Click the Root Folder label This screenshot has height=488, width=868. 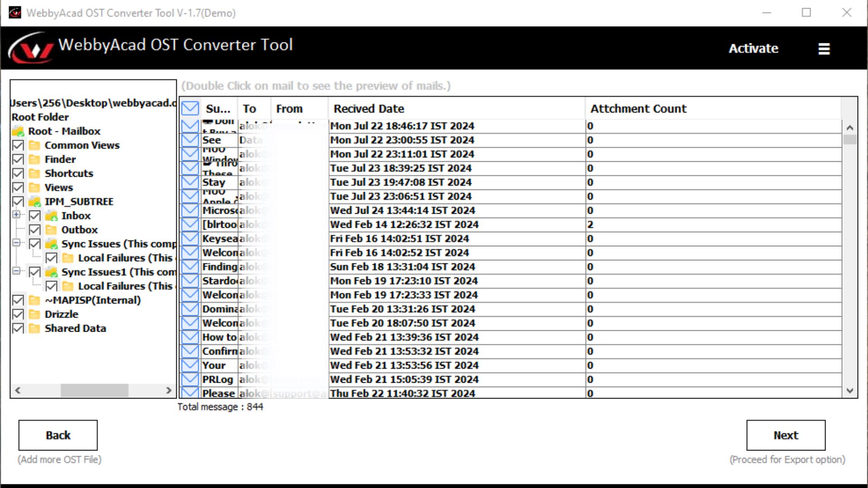40,117
